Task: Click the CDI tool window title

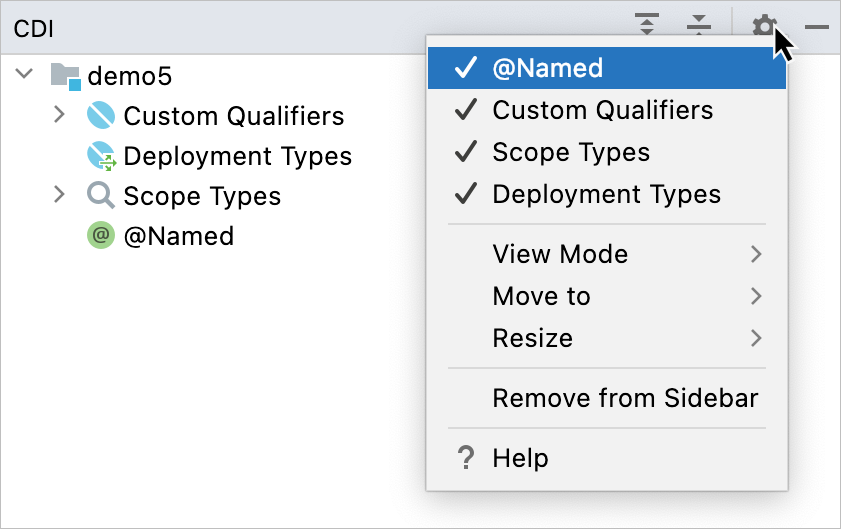Action: (x=33, y=29)
